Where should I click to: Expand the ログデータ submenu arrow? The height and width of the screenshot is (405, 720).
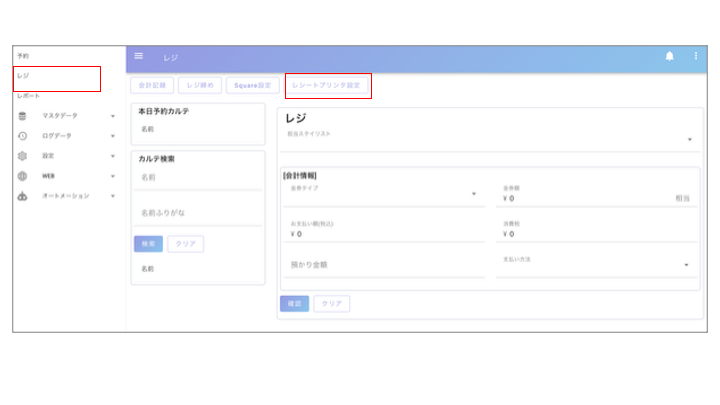(113, 136)
